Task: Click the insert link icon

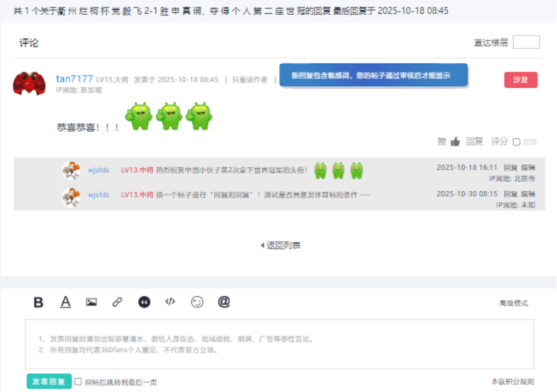Action: tap(118, 302)
